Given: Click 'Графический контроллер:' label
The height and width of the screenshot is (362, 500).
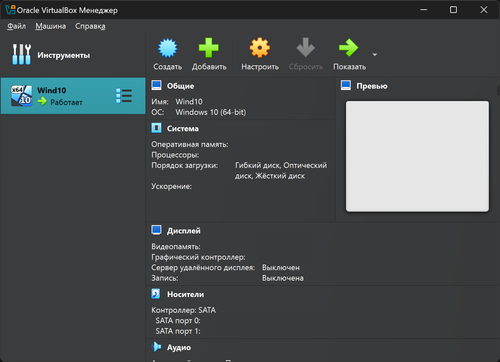Looking at the screenshot, I should click(198, 257).
